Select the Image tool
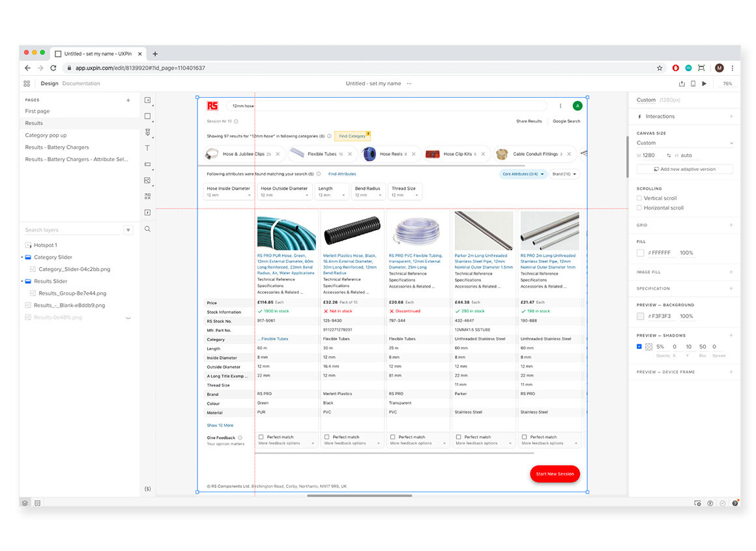Viewport: 756px width, 551px height. coord(147,181)
